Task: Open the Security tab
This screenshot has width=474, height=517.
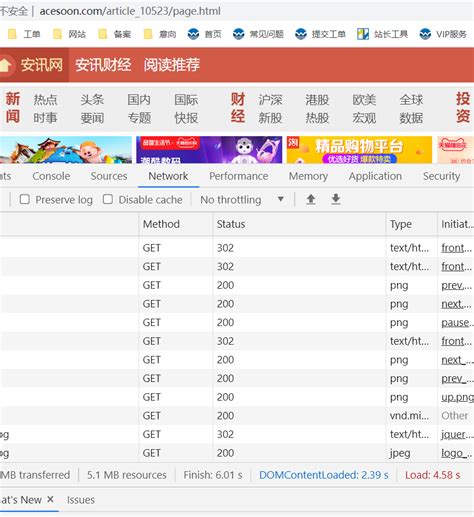Action: [x=442, y=176]
